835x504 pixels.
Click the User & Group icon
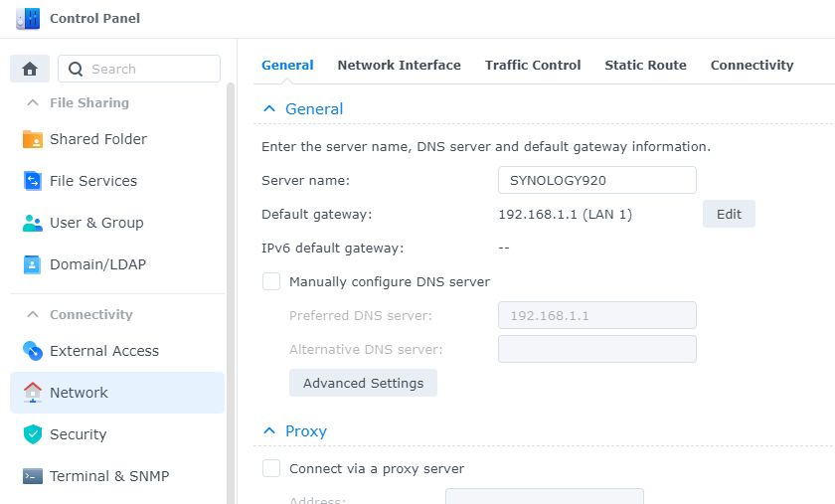[33, 223]
